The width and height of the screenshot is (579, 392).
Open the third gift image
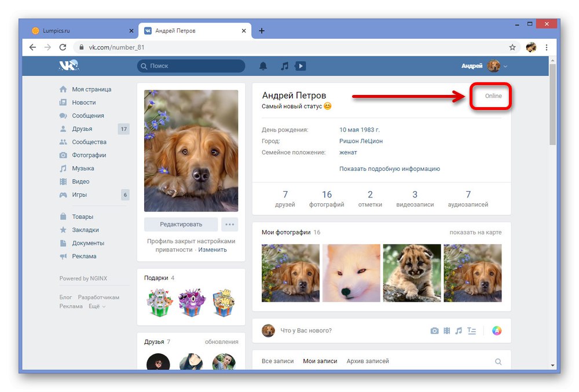[223, 302]
